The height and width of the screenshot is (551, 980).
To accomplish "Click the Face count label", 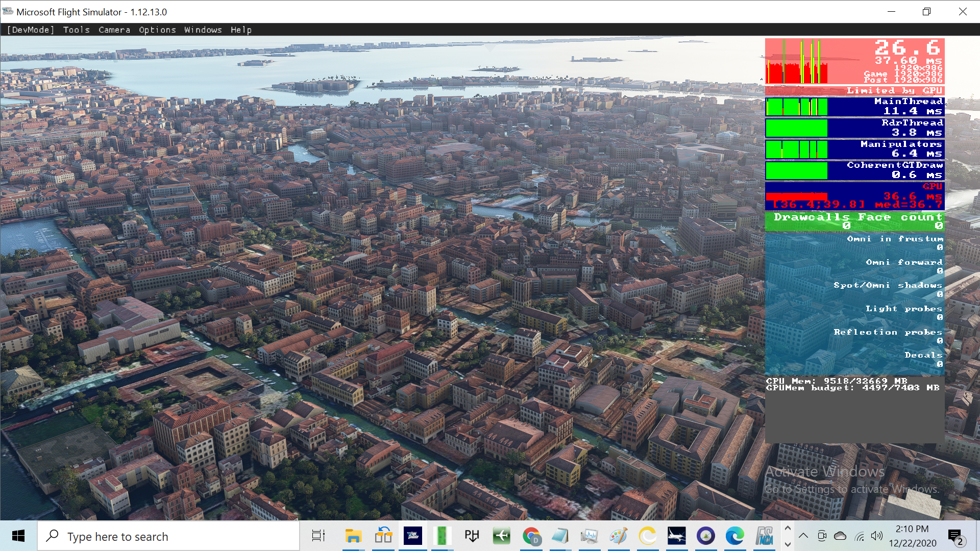I will pyautogui.click(x=900, y=217).
